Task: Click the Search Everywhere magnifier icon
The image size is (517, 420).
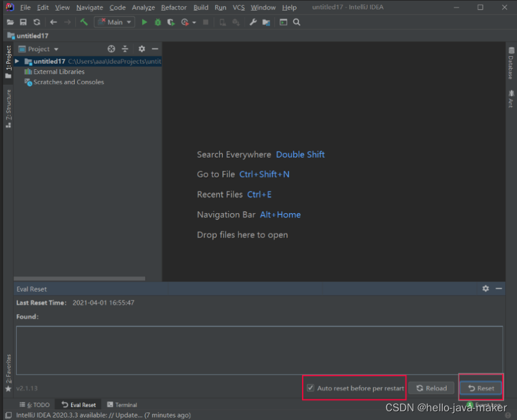Action: pos(296,22)
